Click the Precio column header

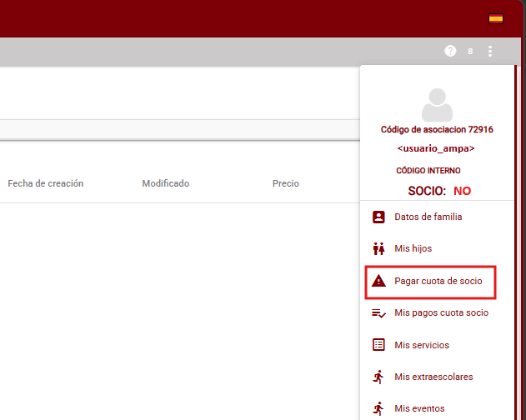pos(285,183)
